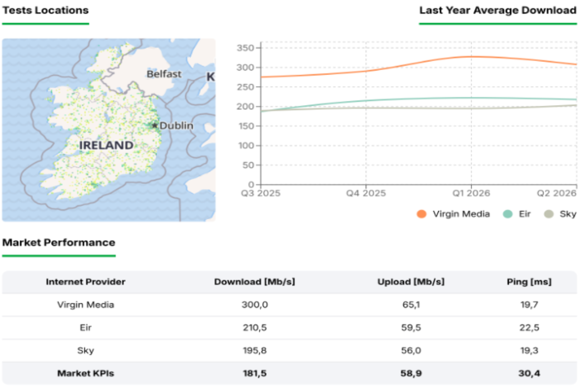
Task: Click Sky ping value 19,3
Action: click(529, 350)
